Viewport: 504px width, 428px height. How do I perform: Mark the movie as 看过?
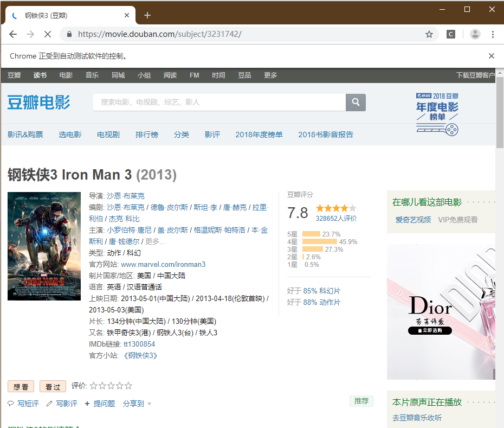[x=53, y=386]
